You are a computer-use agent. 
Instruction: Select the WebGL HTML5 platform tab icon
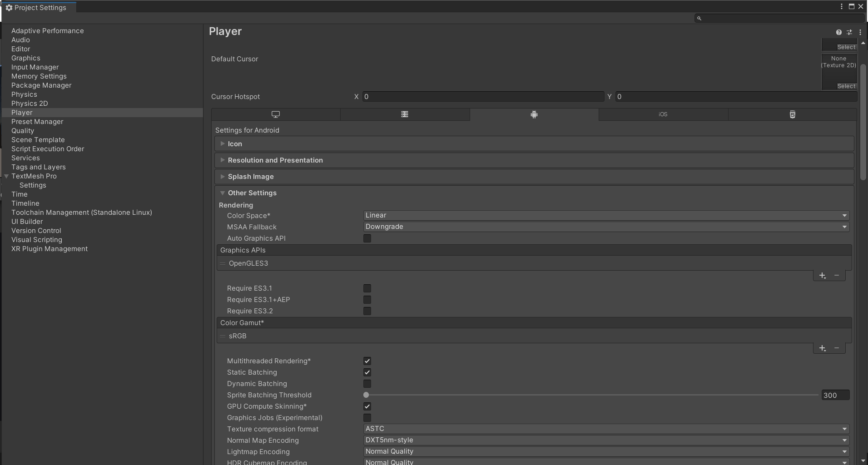pyautogui.click(x=792, y=114)
